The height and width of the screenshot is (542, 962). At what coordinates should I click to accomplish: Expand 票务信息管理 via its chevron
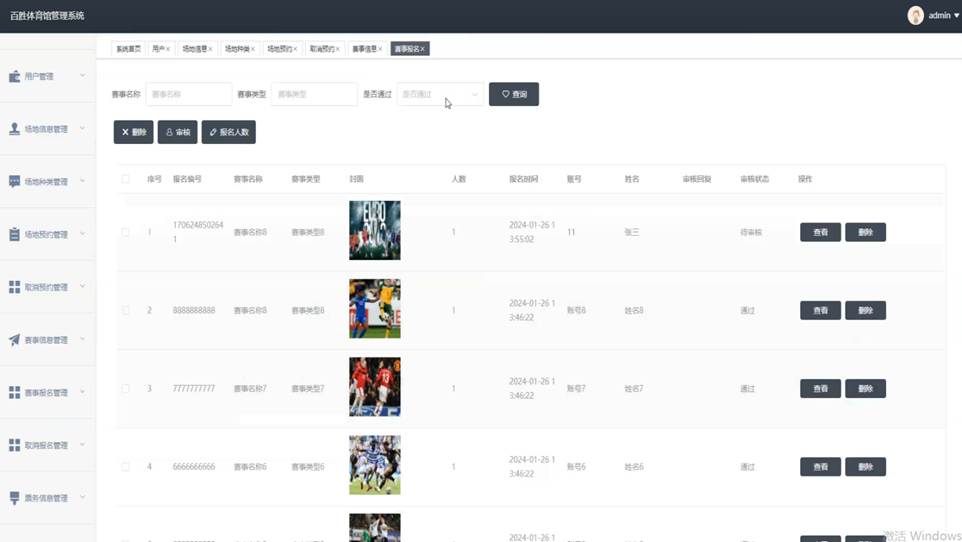point(82,498)
